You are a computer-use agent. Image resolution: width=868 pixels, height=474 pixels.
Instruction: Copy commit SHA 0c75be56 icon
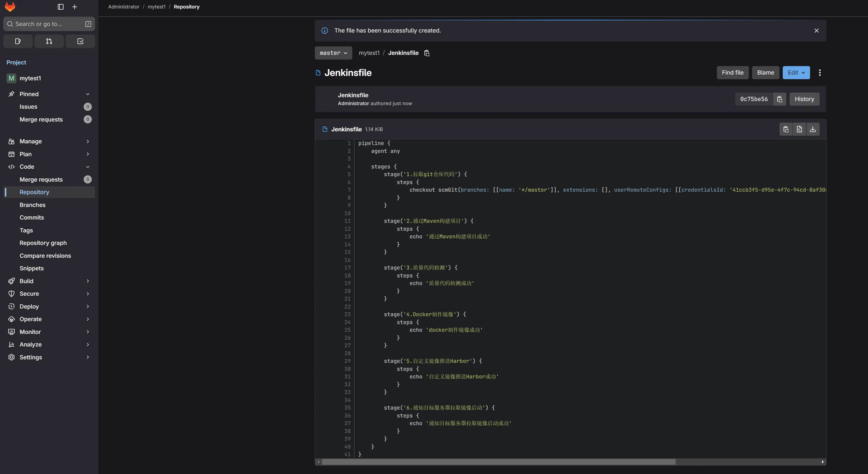(779, 99)
